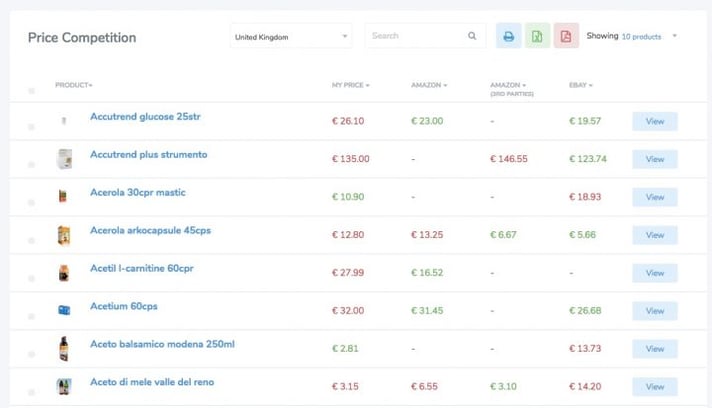Viewport: 712px width, 408px height.
Task: Open Accutrend plus strumento product thumbnail
Action: tap(64, 159)
